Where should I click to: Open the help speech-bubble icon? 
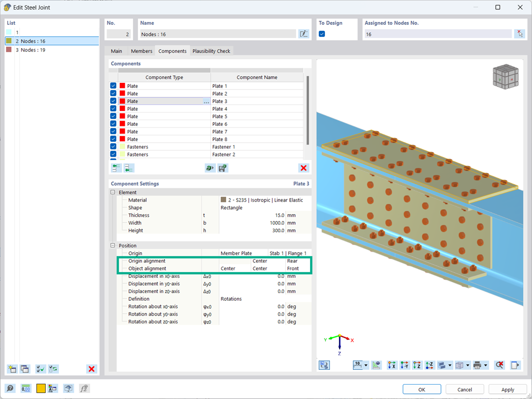tap(10, 388)
